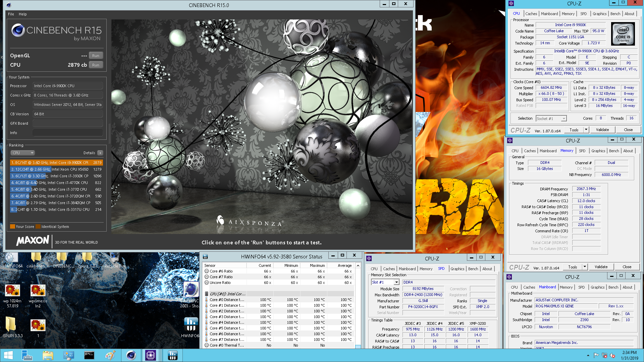This screenshot has height=362, width=644.
Task: Click Tools button in CPU-Z Memory window
Action: 573,267
